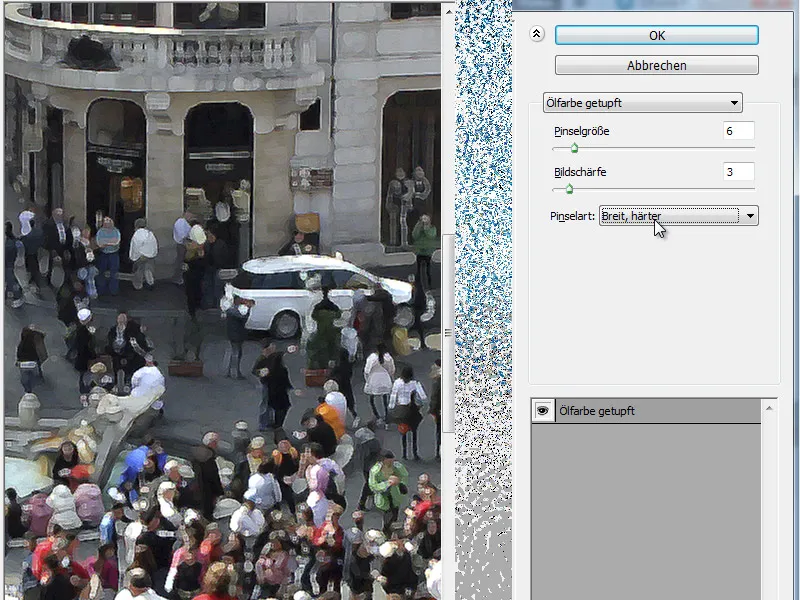Click the effect list scroll up arrow
This screenshot has height=600, width=800.
pyautogui.click(x=769, y=408)
